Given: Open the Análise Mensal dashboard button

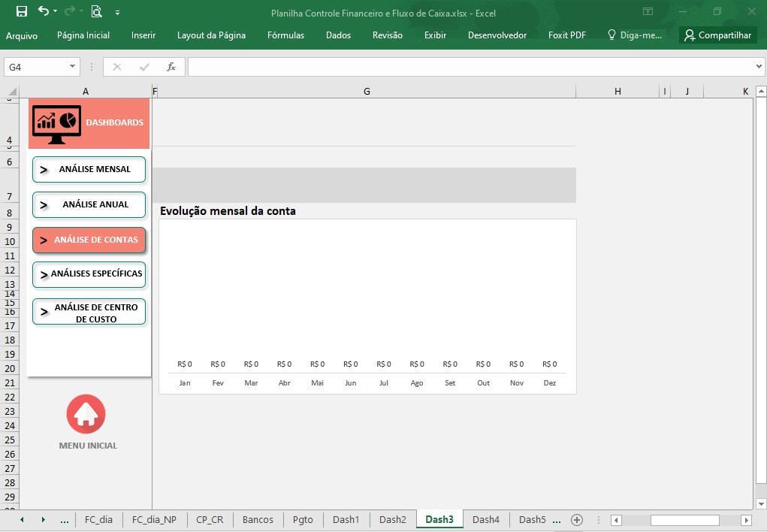Looking at the screenshot, I should [x=89, y=169].
